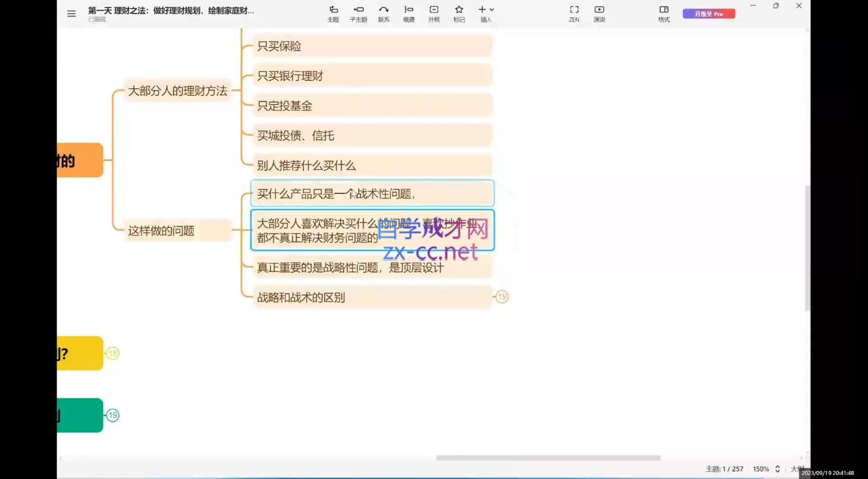The height and width of the screenshot is (479, 868).
Task: Switch to 大纲 outline view
Action: [x=796, y=469]
